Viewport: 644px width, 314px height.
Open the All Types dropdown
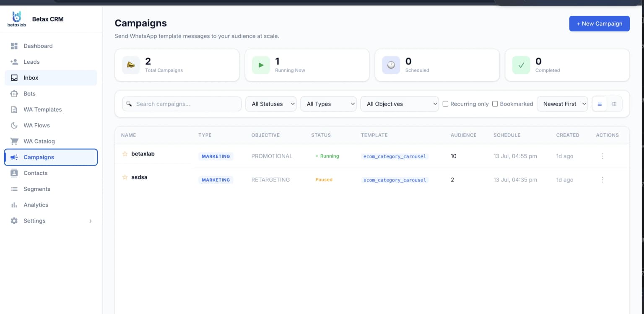tap(328, 104)
